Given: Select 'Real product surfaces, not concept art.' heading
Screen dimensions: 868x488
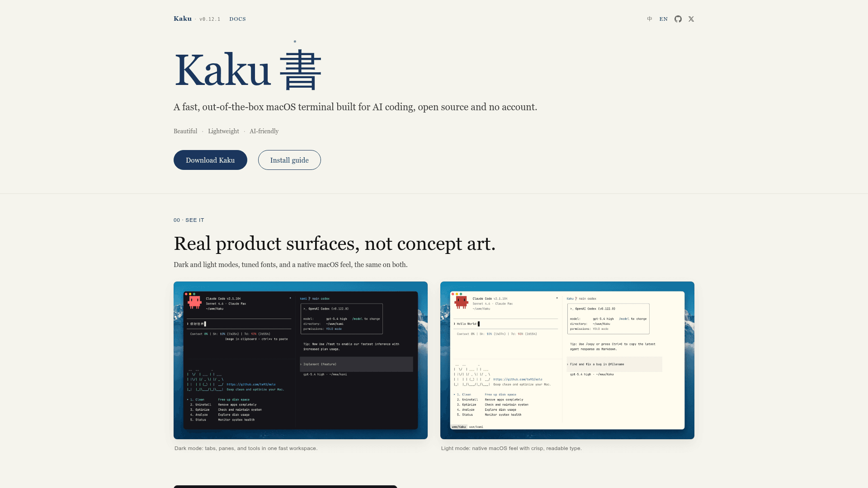Looking at the screenshot, I should click(335, 244).
